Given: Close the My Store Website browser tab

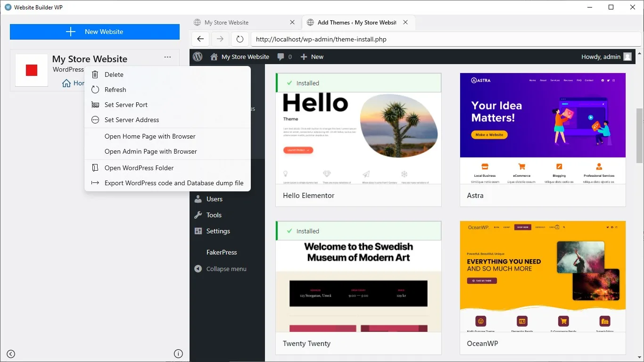Looking at the screenshot, I should point(292,22).
